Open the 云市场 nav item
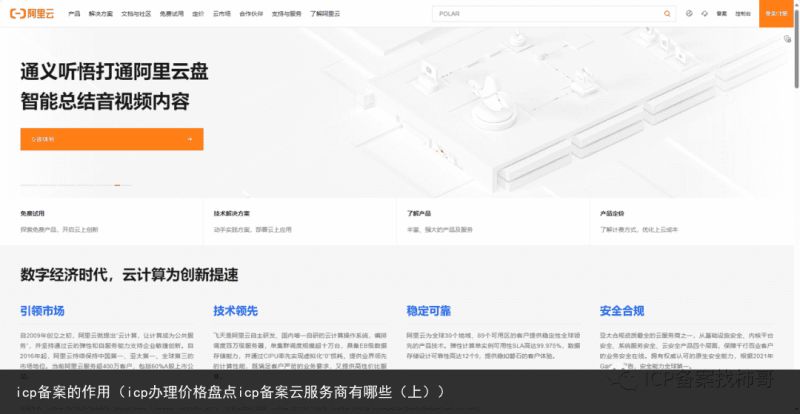 (x=222, y=14)
